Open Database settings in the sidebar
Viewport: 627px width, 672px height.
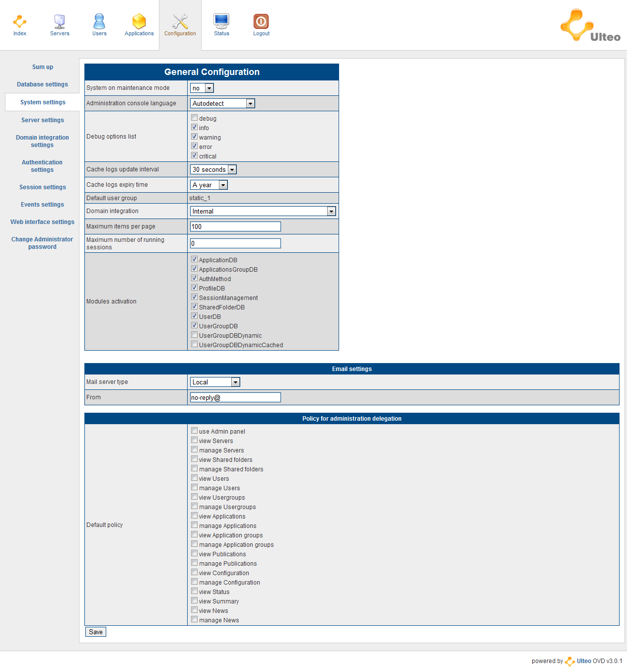[42, 84]
